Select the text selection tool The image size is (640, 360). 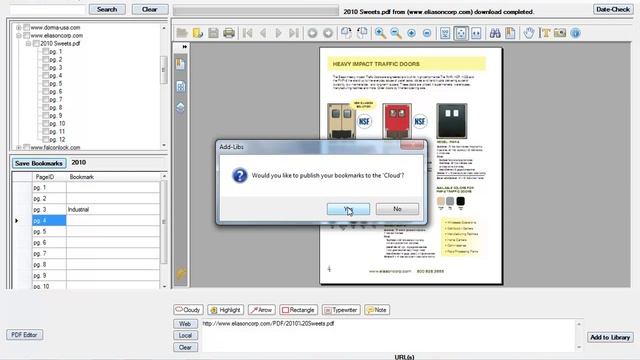[x=545, y=33]
